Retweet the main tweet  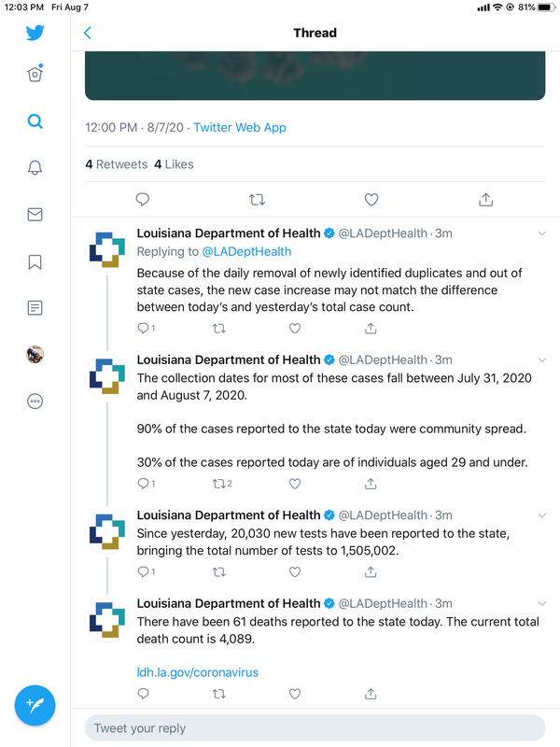tap(258, 200)
